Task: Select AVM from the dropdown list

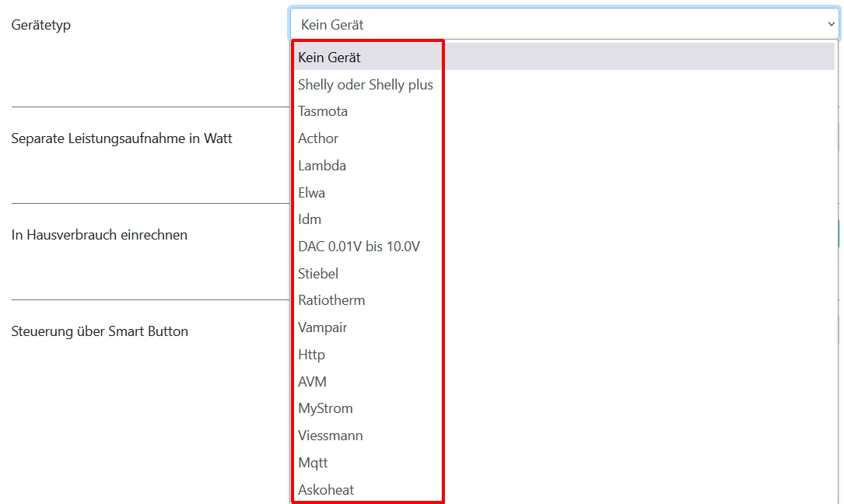Action: [x=564, y=382]
